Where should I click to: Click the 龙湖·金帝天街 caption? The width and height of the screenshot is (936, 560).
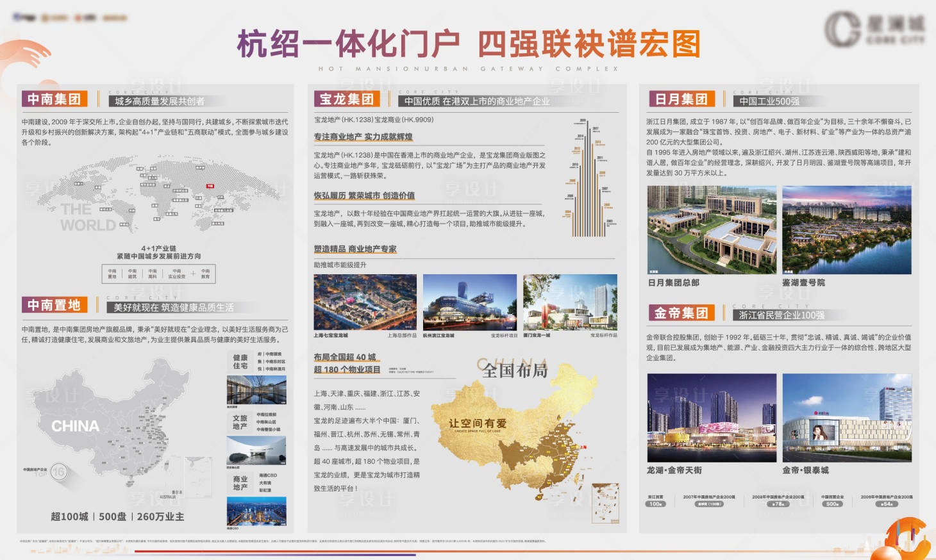click(x=674, y=470)
